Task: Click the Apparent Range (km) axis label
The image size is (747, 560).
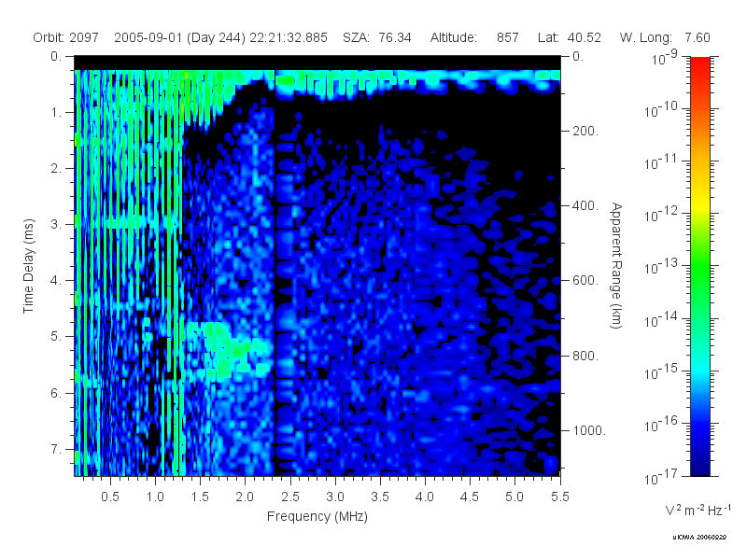Action: [x=616, y=266]
